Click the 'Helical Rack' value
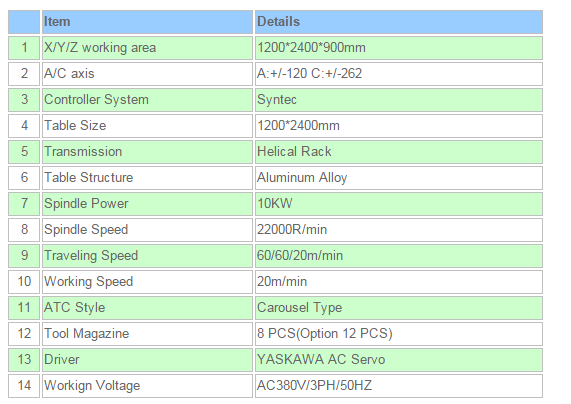Viewport: 571px width, 404px height. point(399,152)
